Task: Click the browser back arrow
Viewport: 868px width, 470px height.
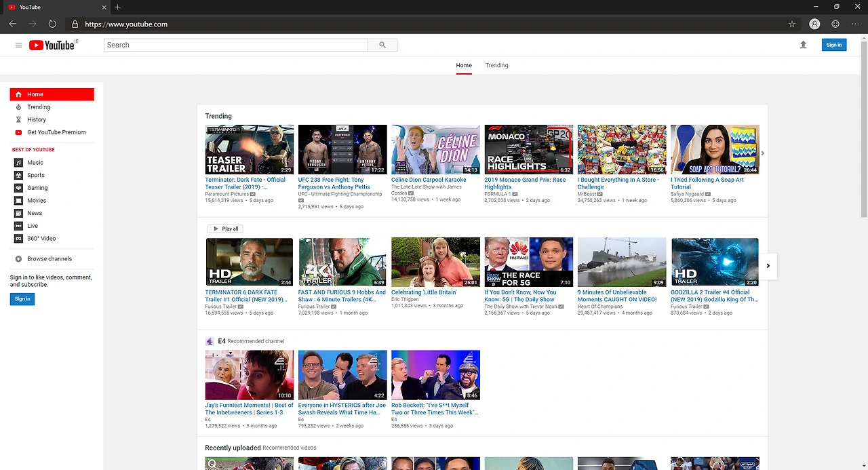Action: pos(13,24)
